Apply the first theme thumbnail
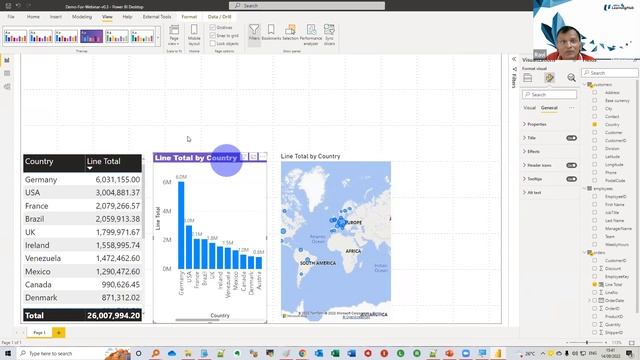Screen dimensions: 640x360 (16, 37)
